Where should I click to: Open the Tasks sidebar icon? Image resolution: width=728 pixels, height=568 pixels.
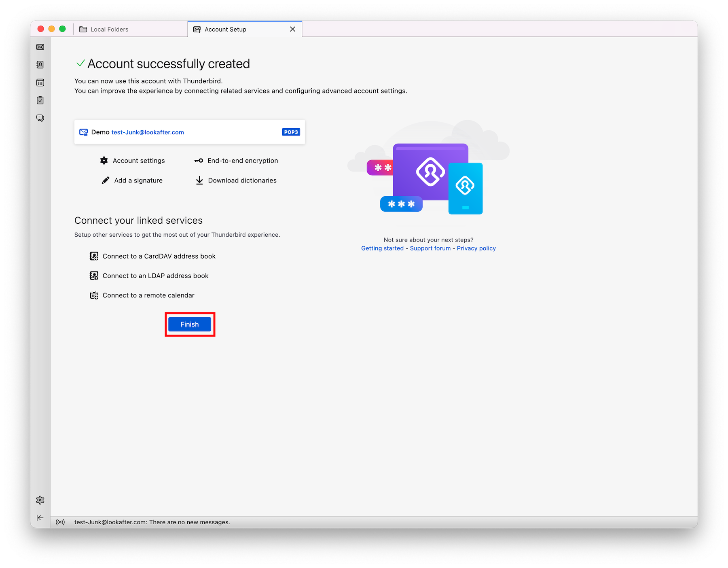[40, 100]
